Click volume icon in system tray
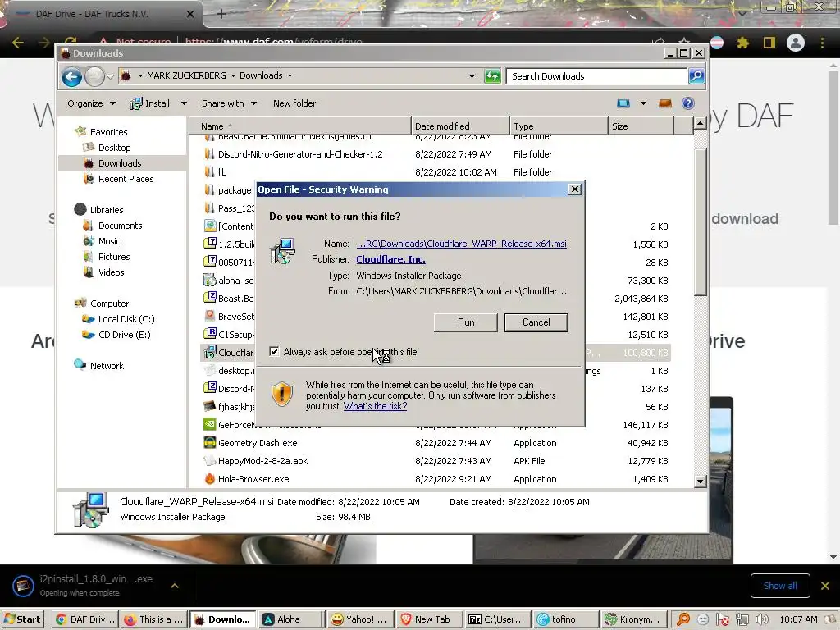 (x=761, y=620)
